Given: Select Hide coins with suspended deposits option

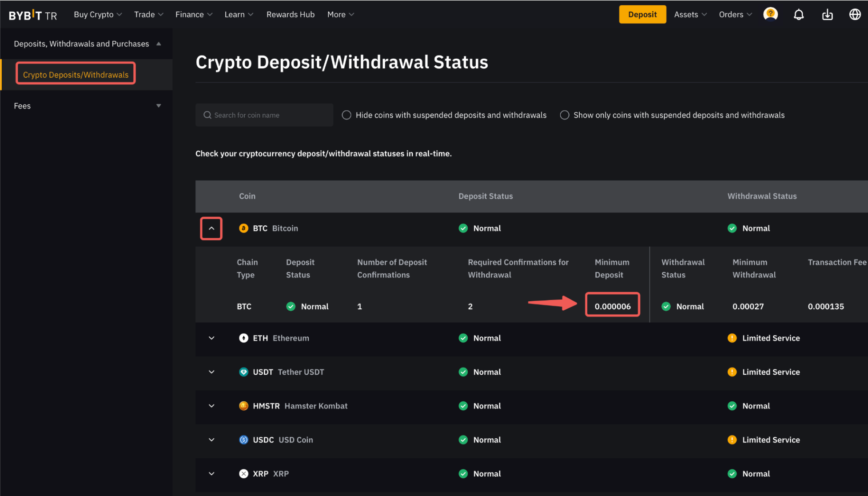Looking at the screenshot, I should point(346,115).
